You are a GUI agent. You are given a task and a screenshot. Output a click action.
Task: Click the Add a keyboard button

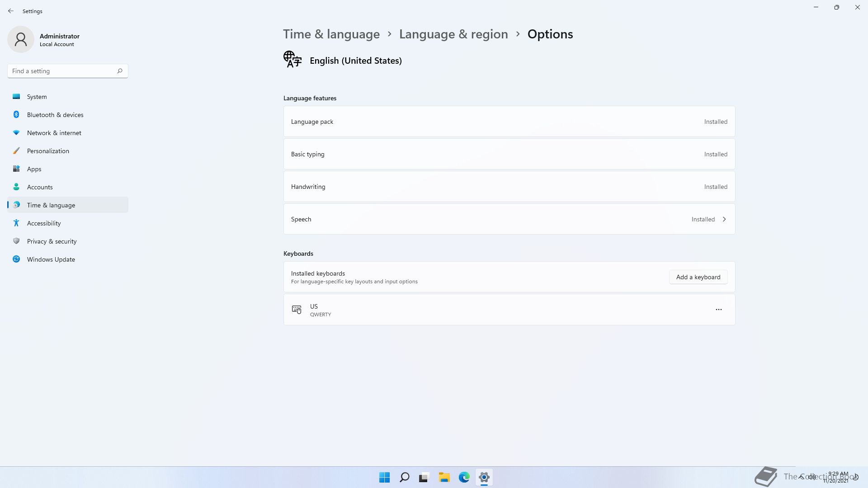coord(698,277)
